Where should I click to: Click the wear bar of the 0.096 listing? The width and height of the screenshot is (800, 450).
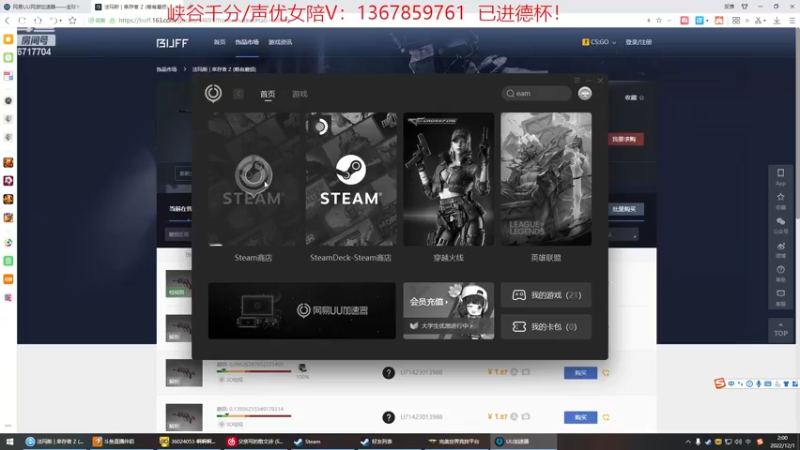[x=254, y=371]
